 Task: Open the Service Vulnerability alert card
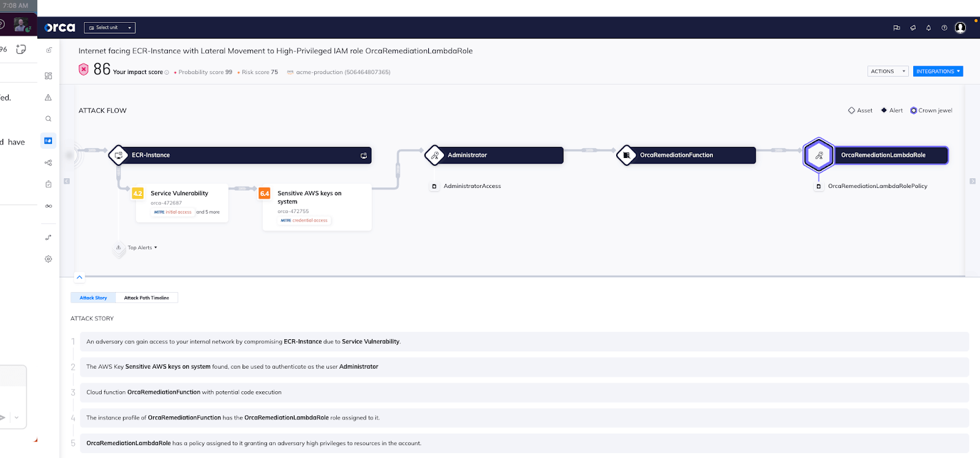(181, 202)
